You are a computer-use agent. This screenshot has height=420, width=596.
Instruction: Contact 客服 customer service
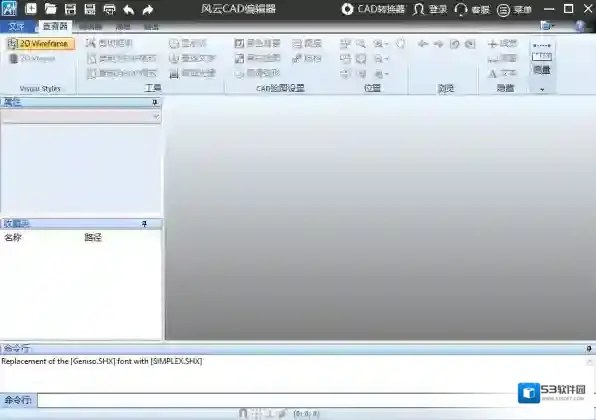[472, 10]
